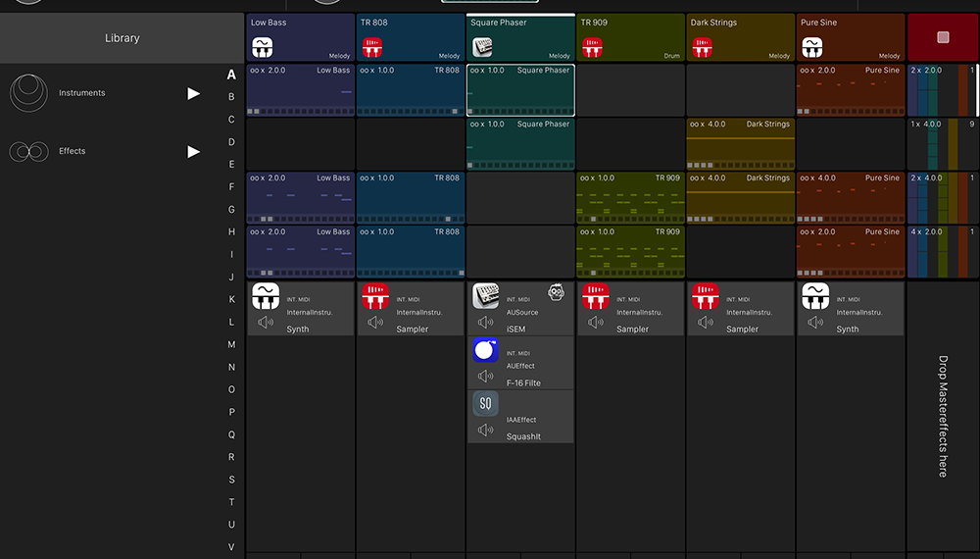Click the Dark Strings sampler icon in header
The height and width of the screenshot is (559, 980).
pyautogui.click(x=703, y=48)
